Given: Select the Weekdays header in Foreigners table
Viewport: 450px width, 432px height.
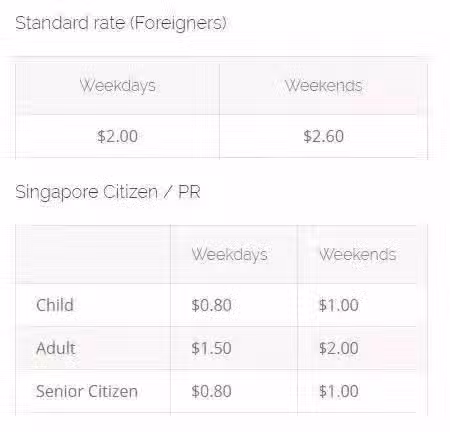Looking at the screenshot, I should (x=117, y=86).
